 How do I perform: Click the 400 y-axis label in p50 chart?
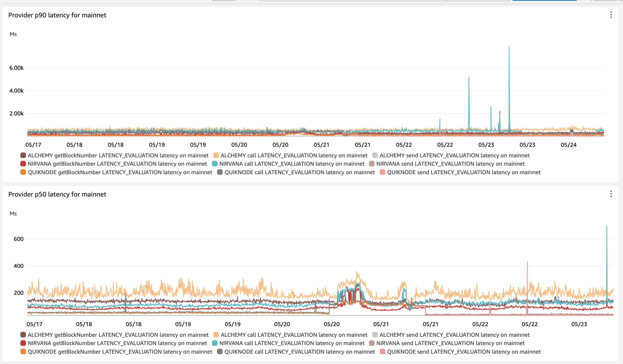tap(19, 266)
